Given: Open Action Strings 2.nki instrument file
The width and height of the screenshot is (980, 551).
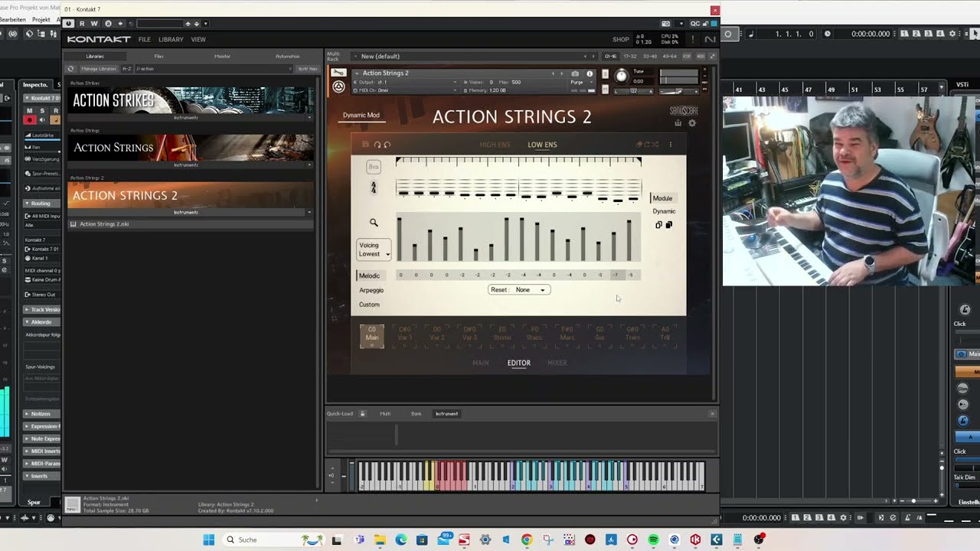Looking at the screenshot, I should click(190, 224).
